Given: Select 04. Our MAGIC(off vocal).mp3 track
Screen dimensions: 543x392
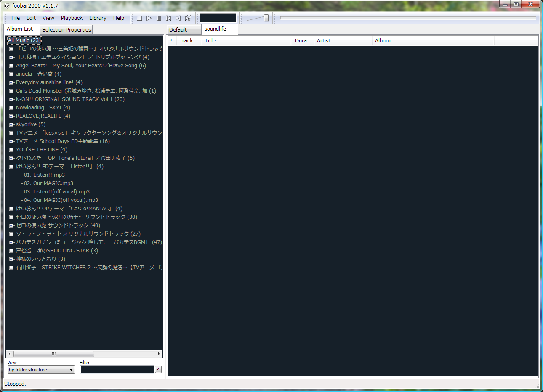Looking at the screenshot, I should coord(61,200).
